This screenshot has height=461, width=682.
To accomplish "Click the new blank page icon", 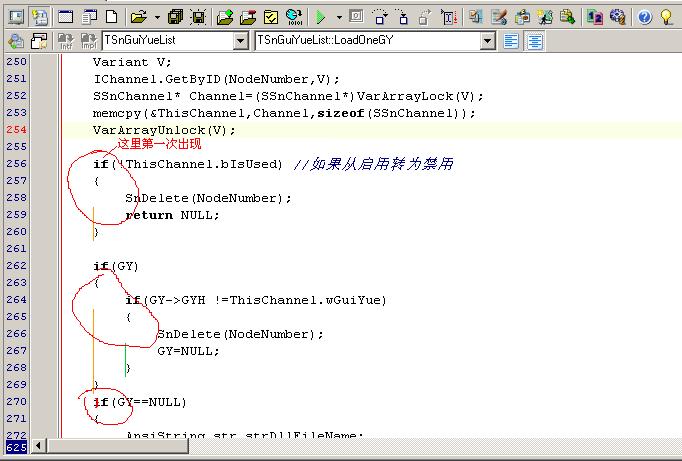I will click(112, 16).
